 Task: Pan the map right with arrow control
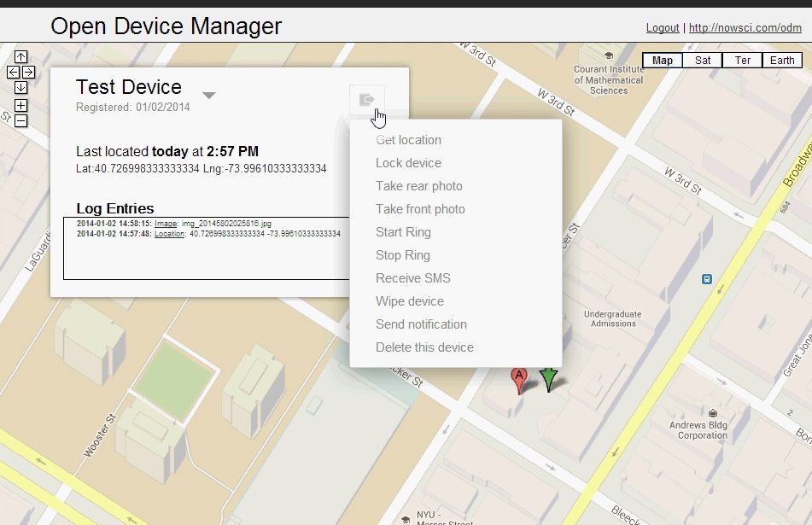(x=28, y=72)
